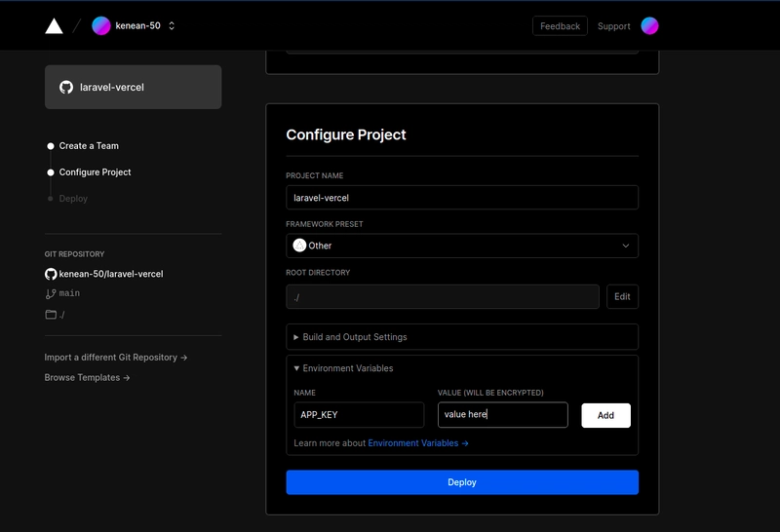Open Environment Variables learn more link
The width and height of the screenshot is (780, 532).
click(418, 443)
